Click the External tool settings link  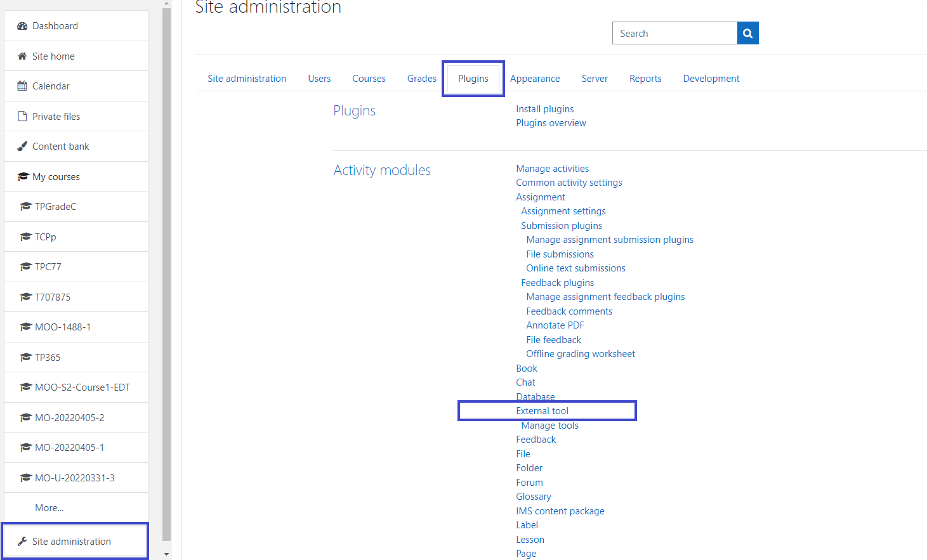coord(542,410)
